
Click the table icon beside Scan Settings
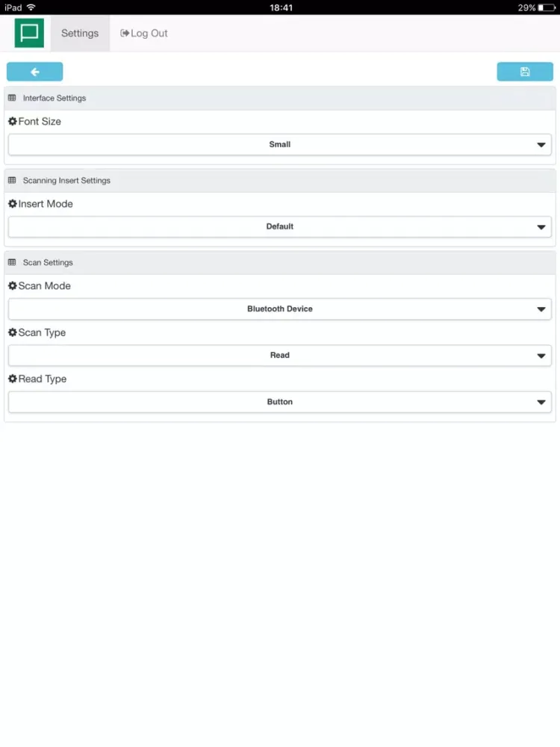[x=12, y=262]
